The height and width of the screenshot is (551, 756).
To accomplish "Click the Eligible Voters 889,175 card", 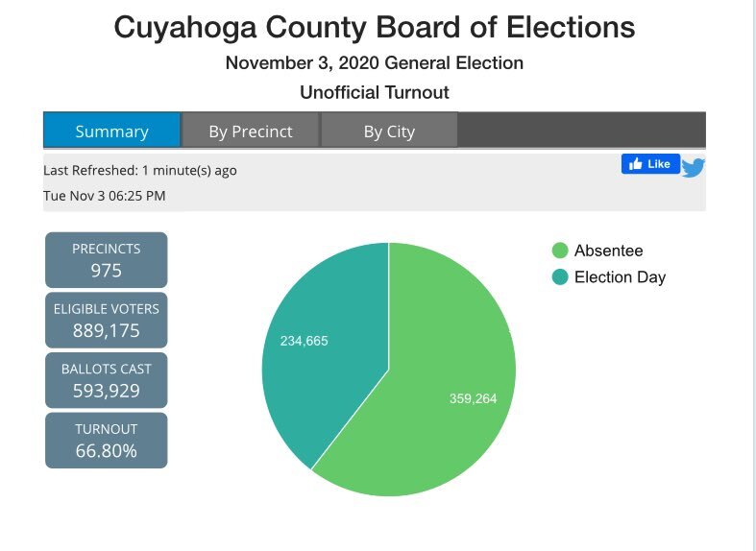I will point(106,320).
